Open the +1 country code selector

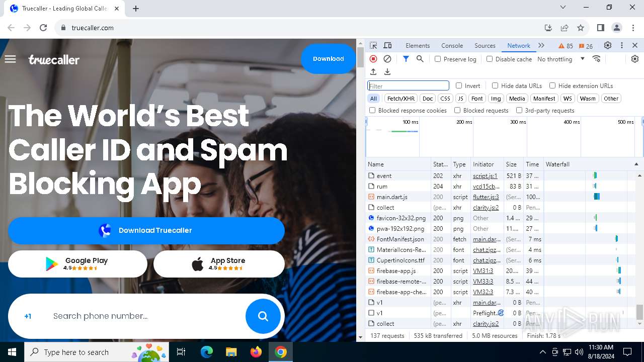[x=28, y=316]
